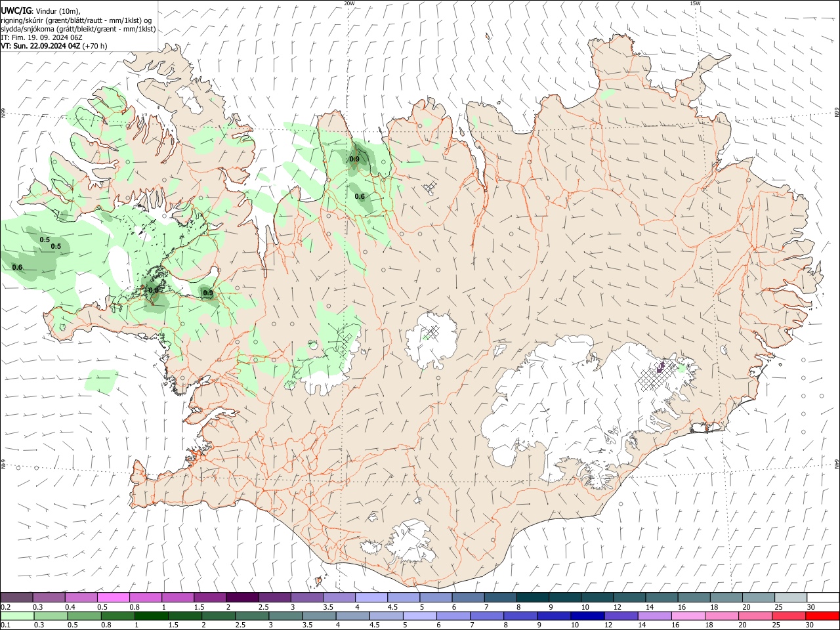Select the rain legend swatch between 3.5 and 4
840x630 pixels.
319,616
